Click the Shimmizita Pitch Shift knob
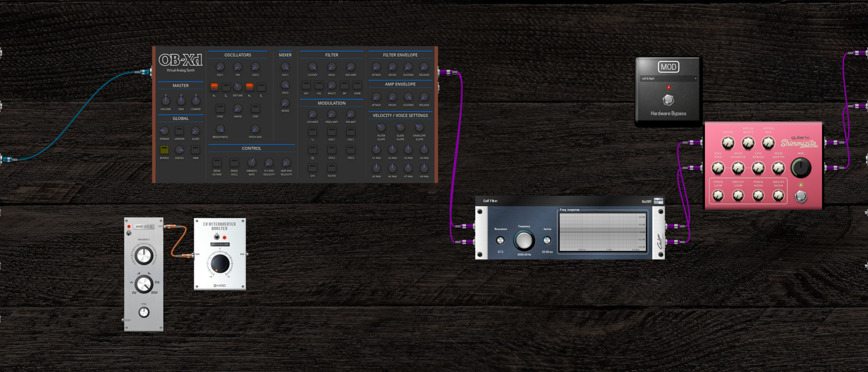Image resolution: width=868 pixels, height=372 pixels. click(x=748, y=143)
